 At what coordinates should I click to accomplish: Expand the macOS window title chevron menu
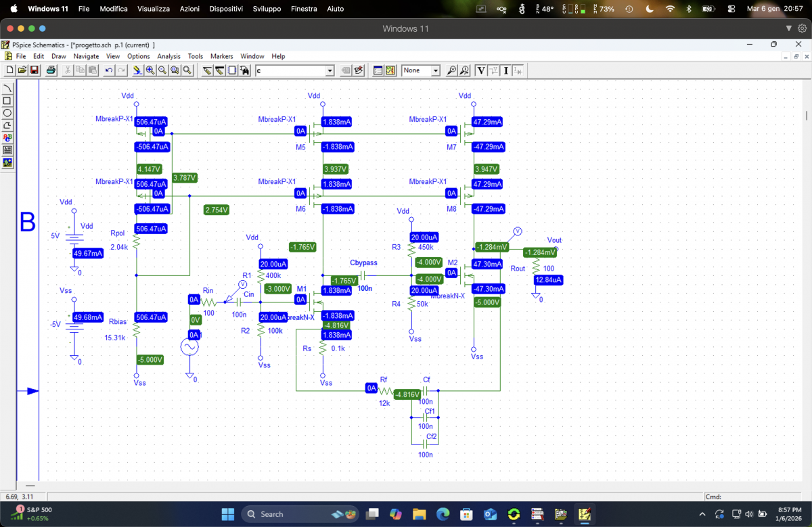click(x=788, y=28)
